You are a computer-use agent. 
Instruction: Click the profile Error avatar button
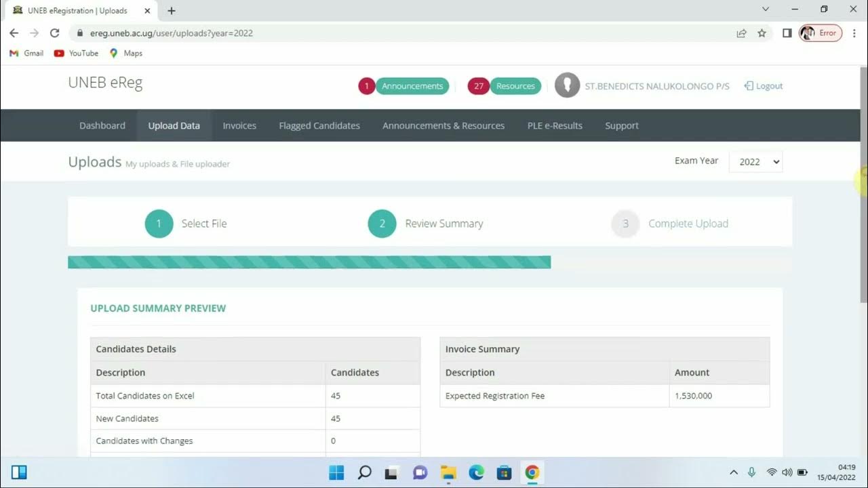pyautogui.click(x=821, y=33)
